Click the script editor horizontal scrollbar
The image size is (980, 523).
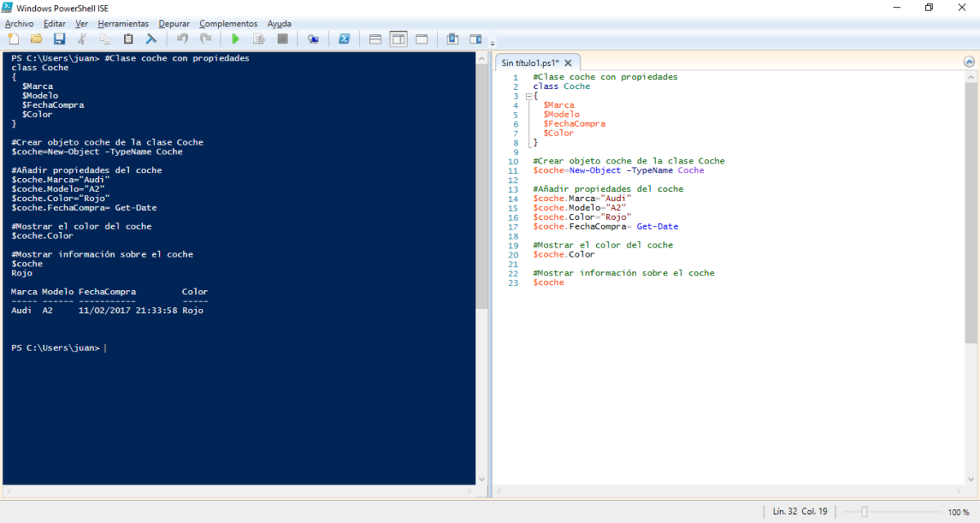728,491
